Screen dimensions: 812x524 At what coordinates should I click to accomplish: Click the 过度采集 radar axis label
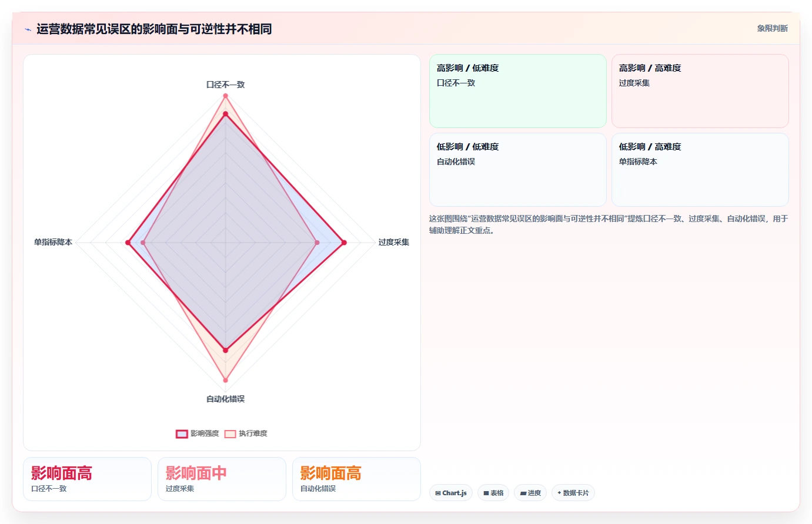[x=394, y=242]
